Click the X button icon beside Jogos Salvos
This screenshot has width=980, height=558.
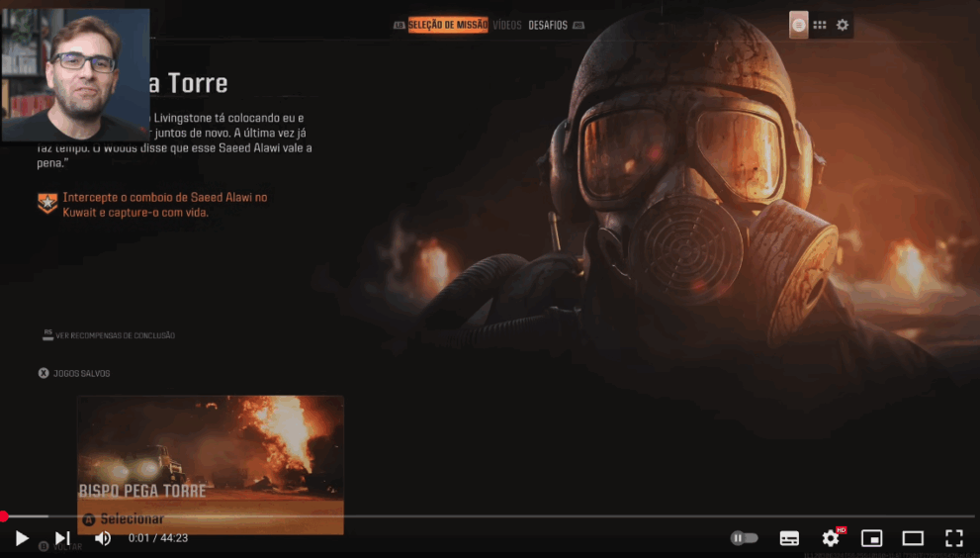44,373
